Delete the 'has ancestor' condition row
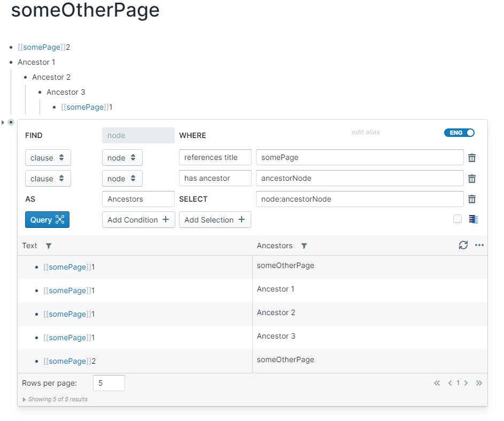Screen dimensions: 504x421 (x=472, y=179)
